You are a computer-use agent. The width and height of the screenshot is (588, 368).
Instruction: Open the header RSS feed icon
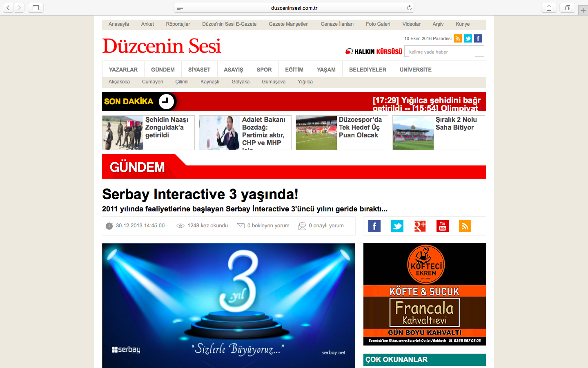point(458,38)
